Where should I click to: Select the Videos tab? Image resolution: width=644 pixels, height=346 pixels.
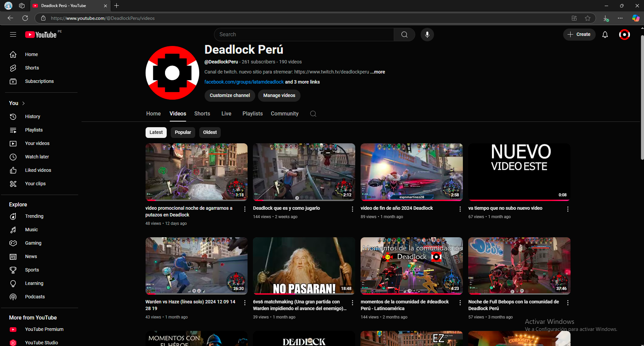(178, 114)
